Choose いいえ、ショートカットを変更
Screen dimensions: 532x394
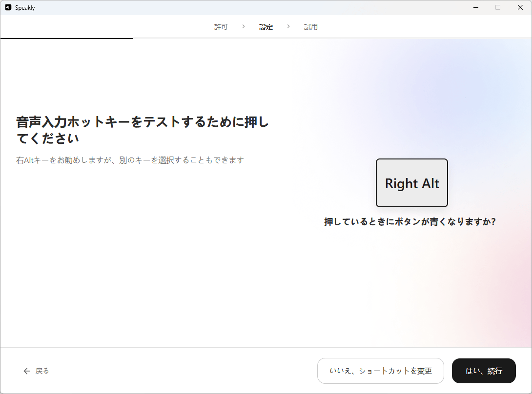pos(381,371)
